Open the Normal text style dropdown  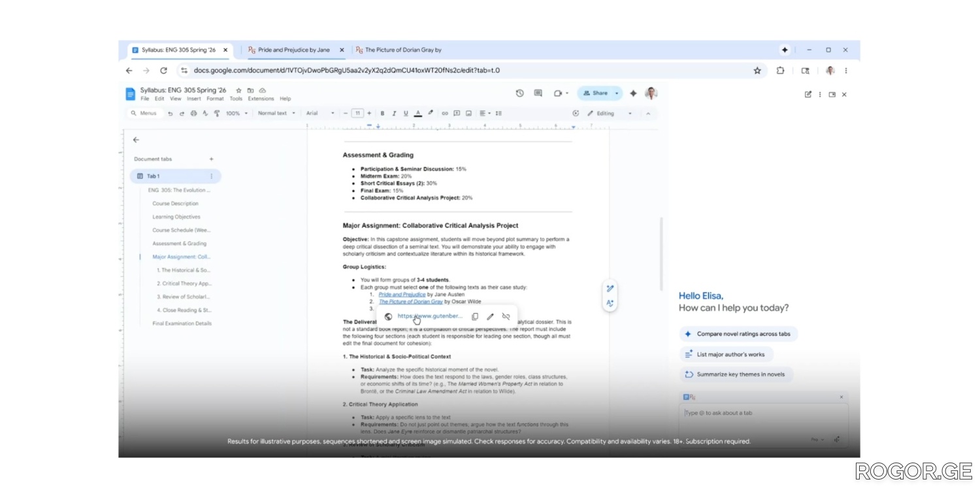pyautogui.click(x=276, y=114)
